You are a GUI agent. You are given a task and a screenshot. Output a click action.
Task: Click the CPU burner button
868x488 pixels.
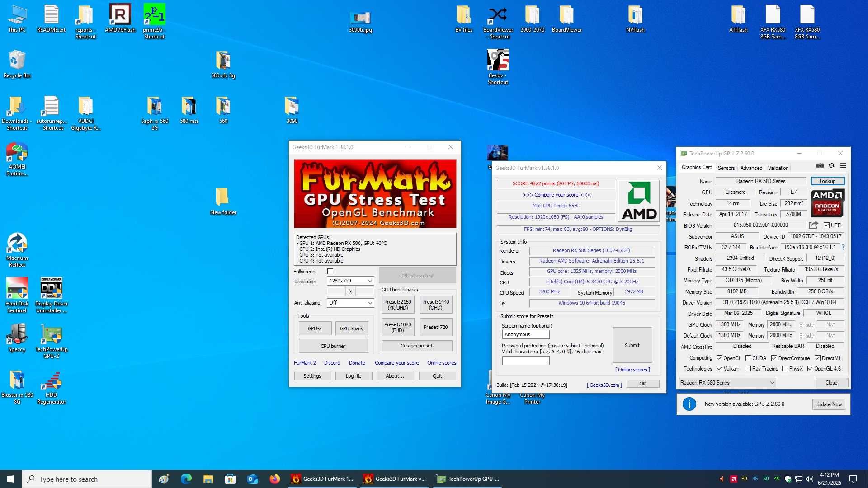[333, 346]
